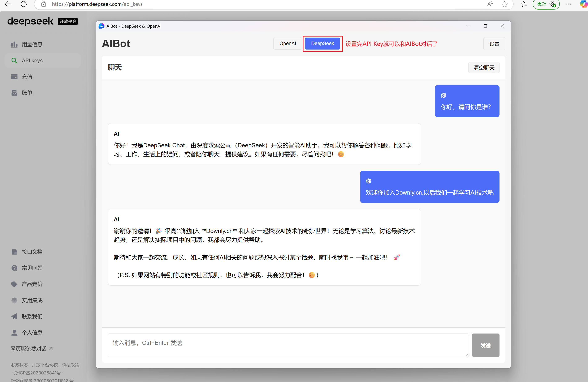
Task: Click the receipt icon beside 账单
Action: coord(14,93)
